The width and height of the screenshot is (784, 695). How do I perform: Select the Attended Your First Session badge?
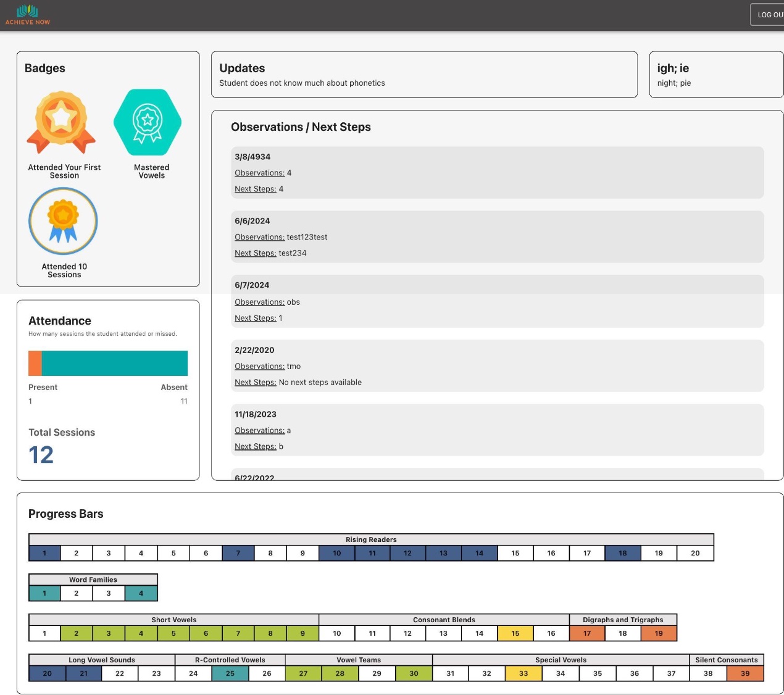click(x=61, y=122)
